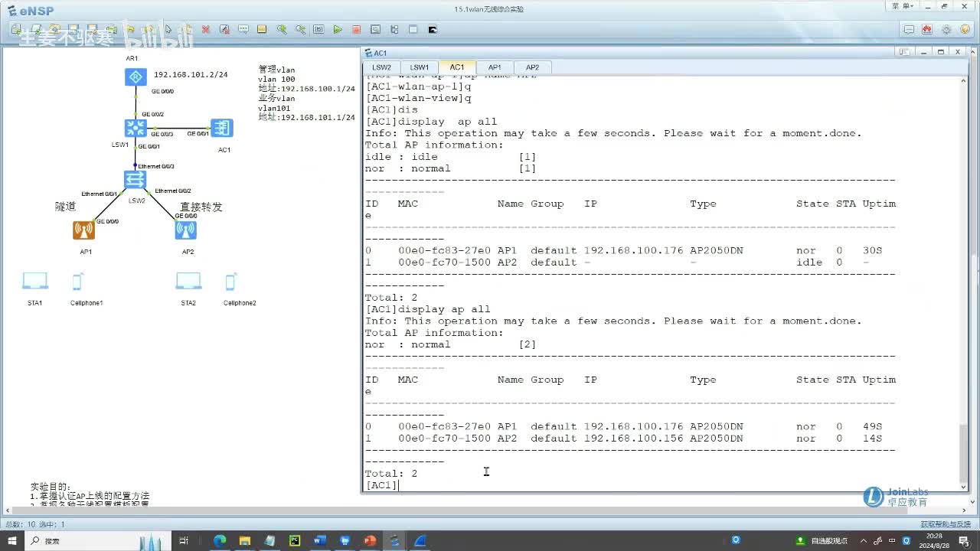Open the data capture toolbar icon
980x551 pixels.
[x=375, y=30]
